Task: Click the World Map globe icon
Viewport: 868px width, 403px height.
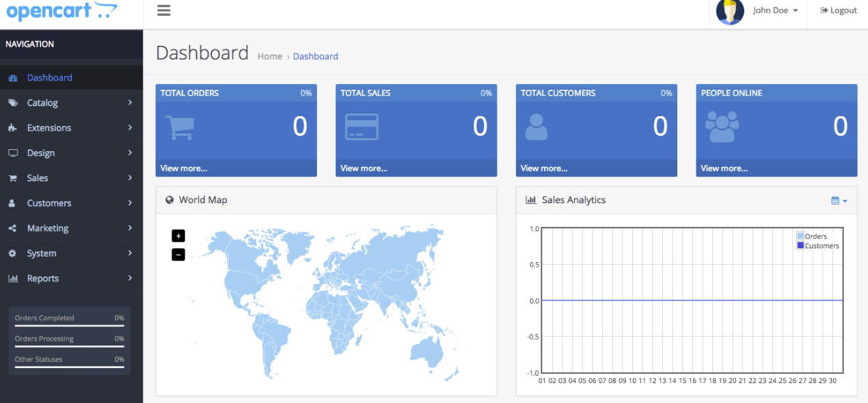Action: click(x=169, y=200)
